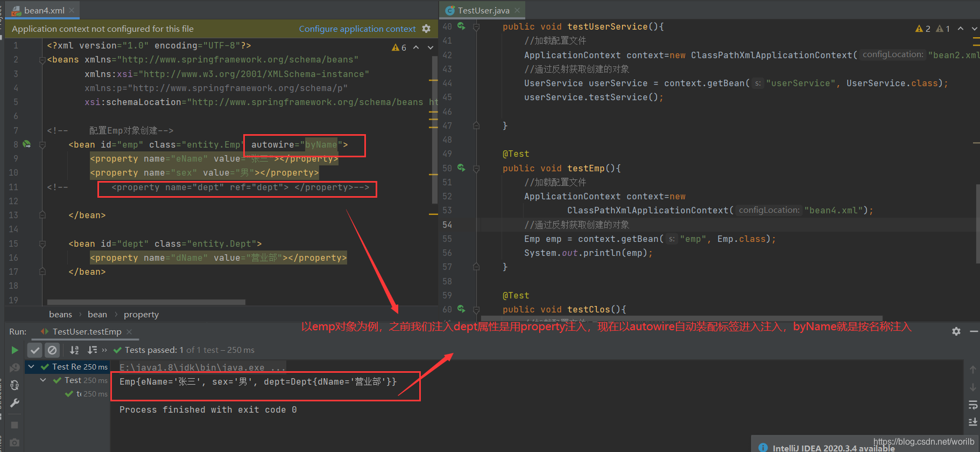Open Run panel gear settings
The image size is (980, 452).
pos(956,331)
